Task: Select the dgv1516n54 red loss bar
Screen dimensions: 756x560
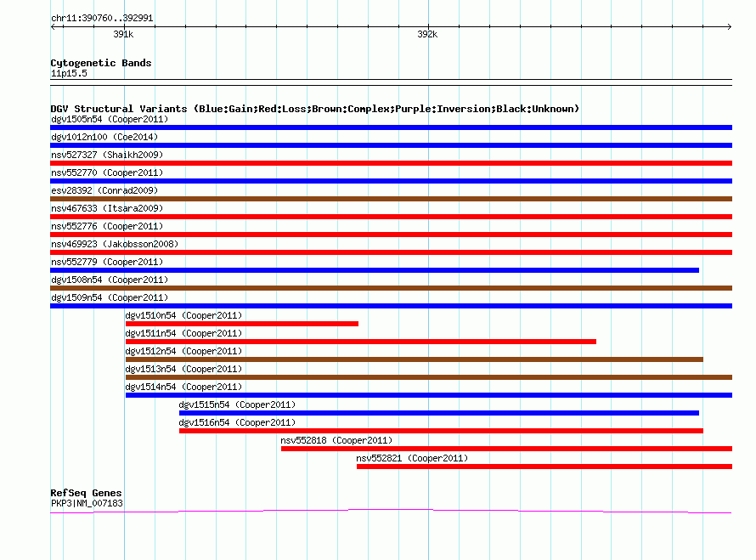Action: pyautogui.click(x=441, y=431)
